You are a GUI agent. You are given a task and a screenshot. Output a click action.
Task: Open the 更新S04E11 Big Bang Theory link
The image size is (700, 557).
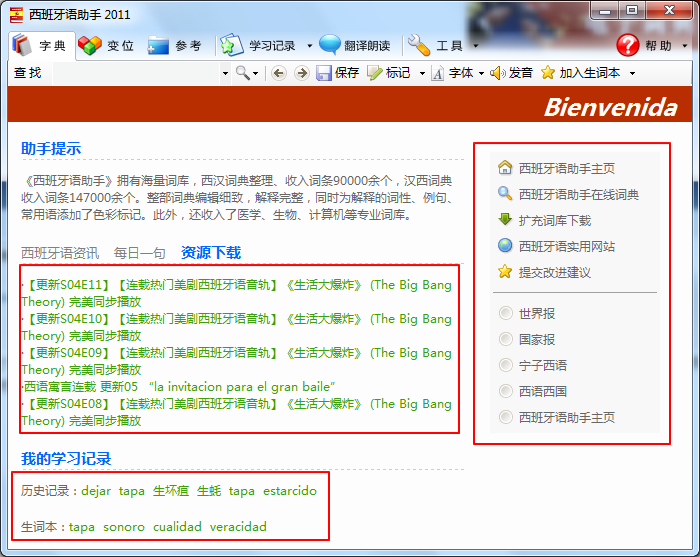[x=237, y=293]
